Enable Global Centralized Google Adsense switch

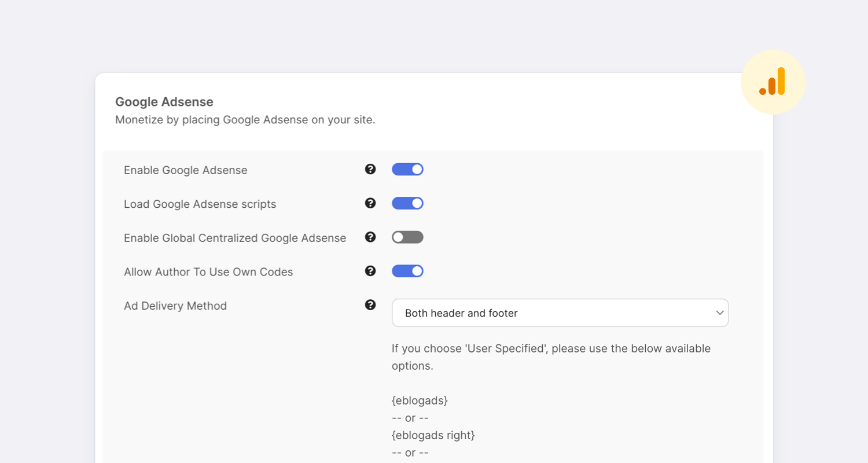click(x=407, y=237)
